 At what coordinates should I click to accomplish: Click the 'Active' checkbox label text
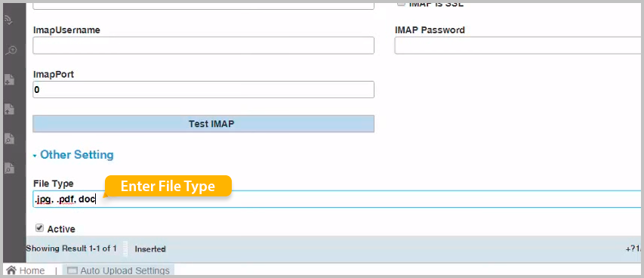click(x=61, y=229)
